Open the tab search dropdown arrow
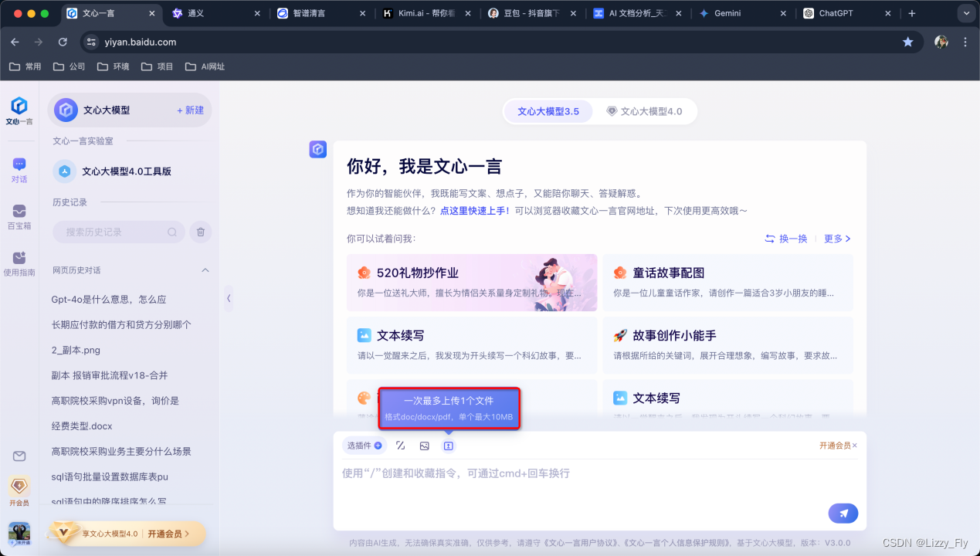 pos(965,13)
